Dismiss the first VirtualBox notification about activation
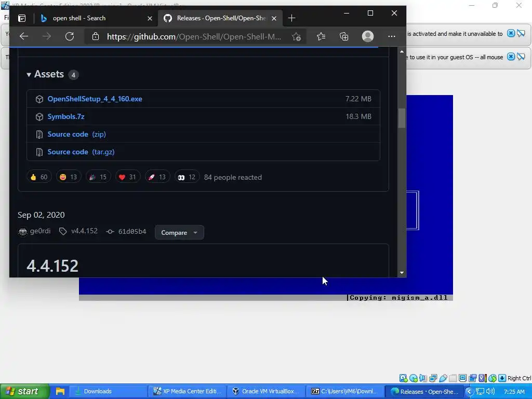Image resolution: width=532 pixels, height=399 pixels. 511,33
